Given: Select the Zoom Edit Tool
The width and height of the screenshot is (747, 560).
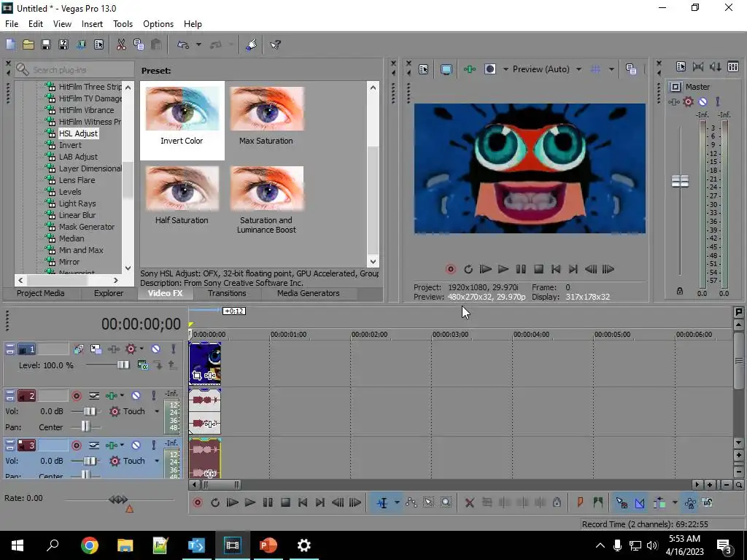Looking at the screenshot, I should click(x=446, y=502).
